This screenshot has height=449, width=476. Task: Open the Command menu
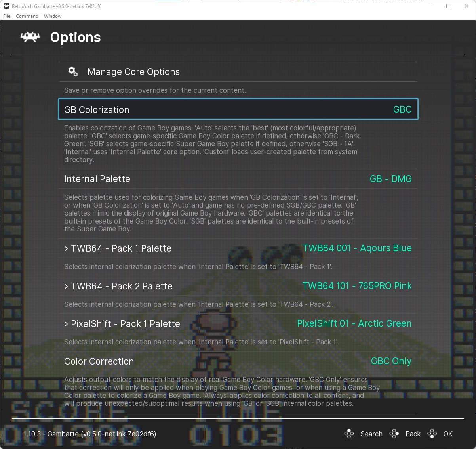point(27,16)
